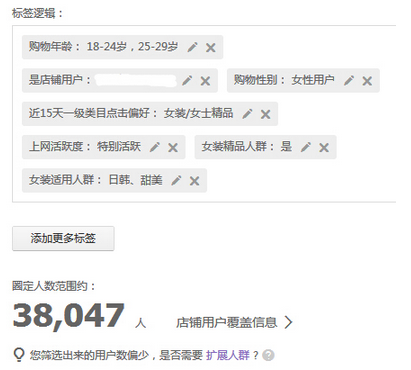Click the 女性用户 tag value
Screen dimensions: 411x370
[x=313, y=80]
